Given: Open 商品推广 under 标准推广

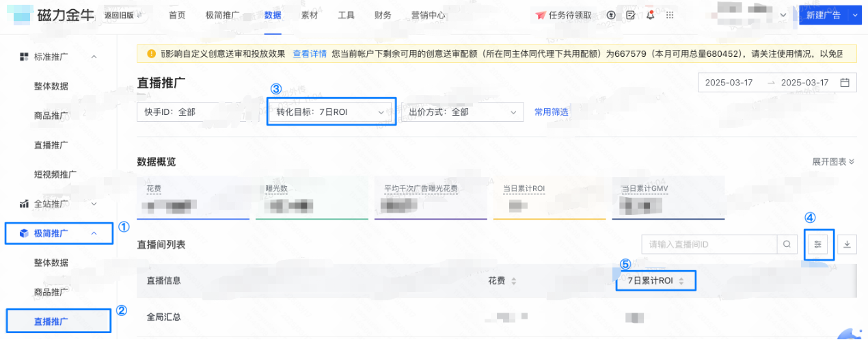Looking at the screenshot, I should (x=51, y=116).
